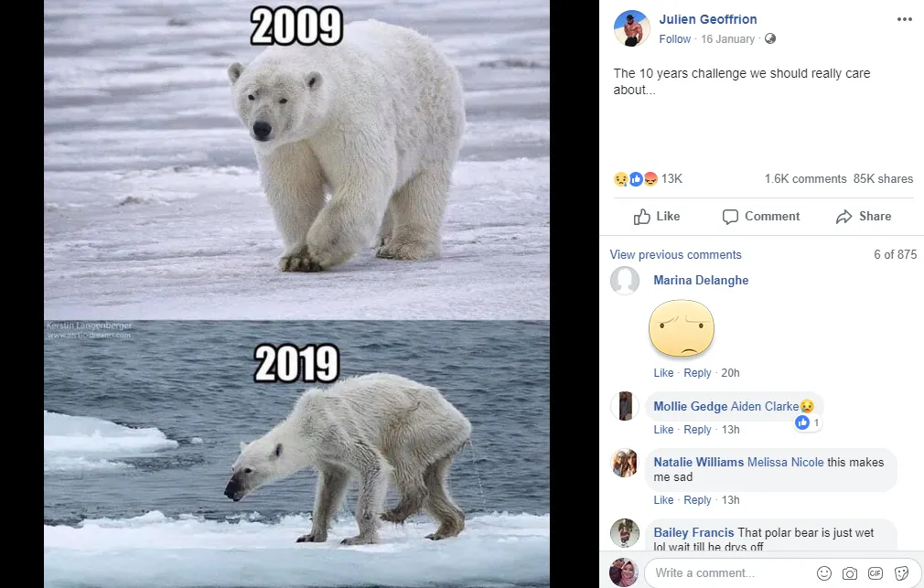Image resolution: width=924 pixels, height=588 pixels.
Task: Open the post options ellipsis menu
Action: [904, 18]
